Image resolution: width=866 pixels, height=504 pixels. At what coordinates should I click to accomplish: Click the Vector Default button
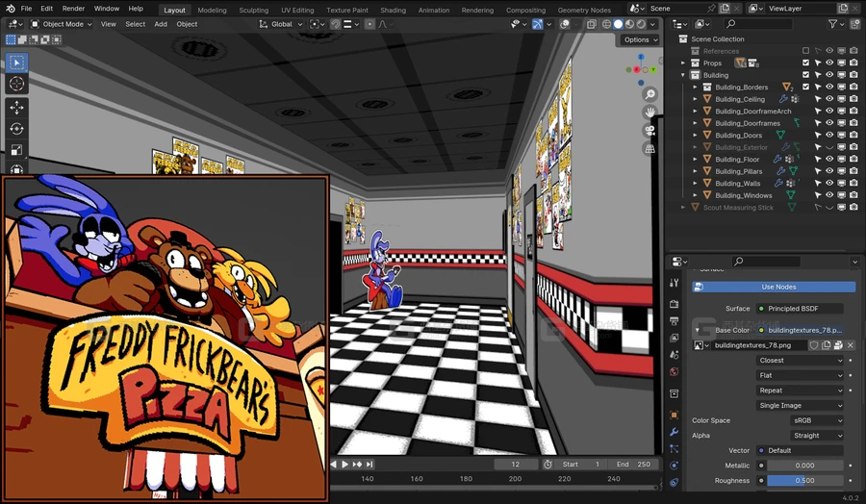tap(800, 450)
